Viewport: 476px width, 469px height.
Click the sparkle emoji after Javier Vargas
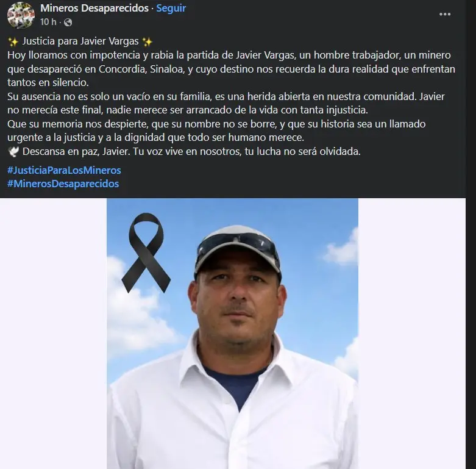(x=147, y=41)
